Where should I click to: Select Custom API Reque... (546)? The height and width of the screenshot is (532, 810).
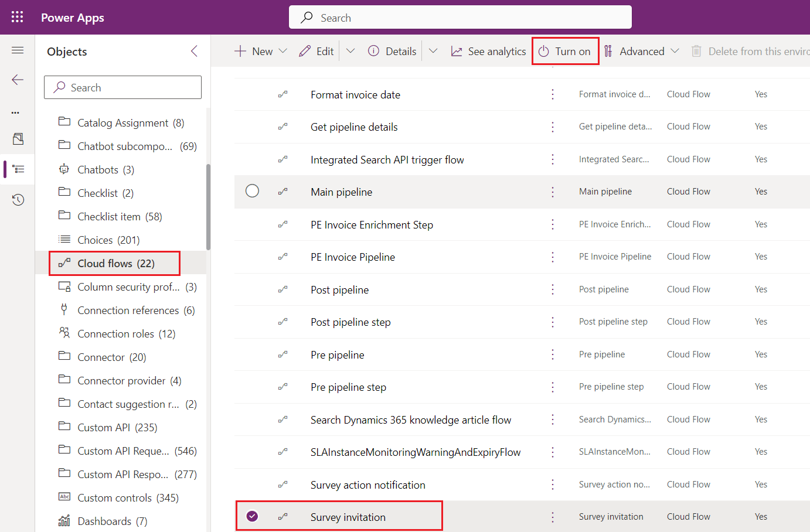(128, 451)
